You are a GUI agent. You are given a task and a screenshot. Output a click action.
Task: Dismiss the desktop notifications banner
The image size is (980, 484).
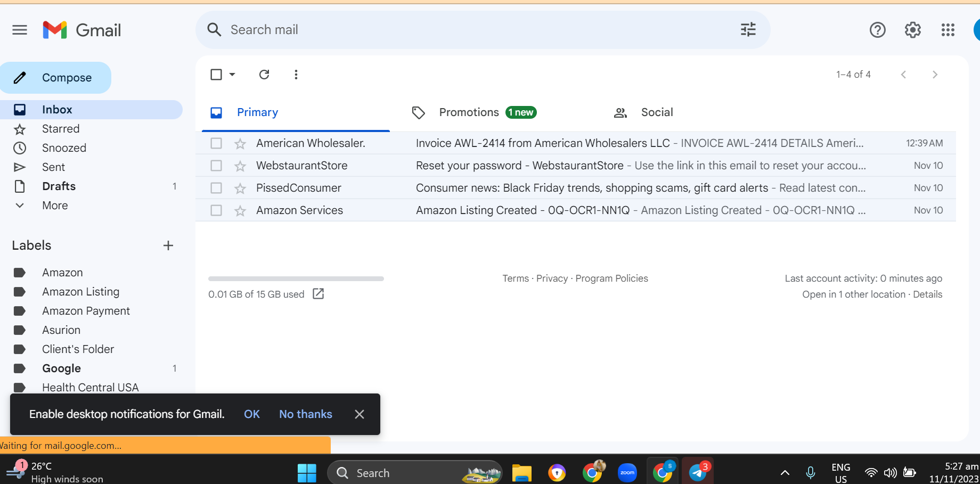pyautogui.click(x=360, y=414)
